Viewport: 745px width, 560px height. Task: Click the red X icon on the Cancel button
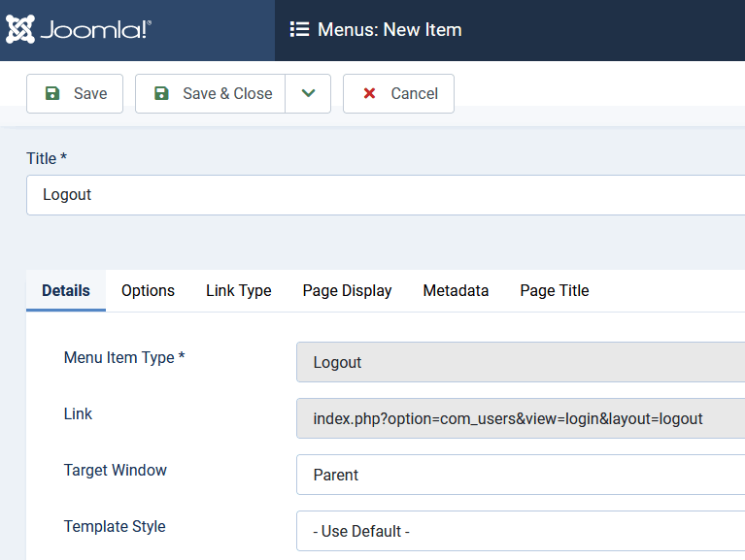pos(369,93)
